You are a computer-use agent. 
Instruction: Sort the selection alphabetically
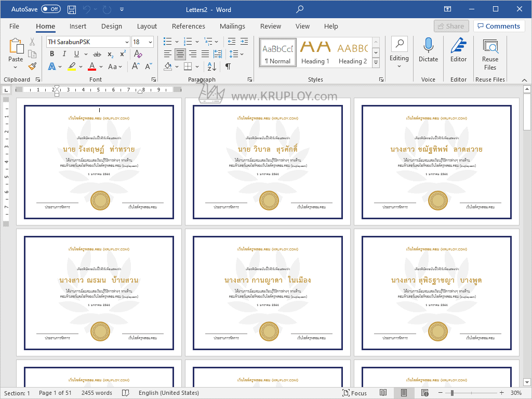point(212,66)
